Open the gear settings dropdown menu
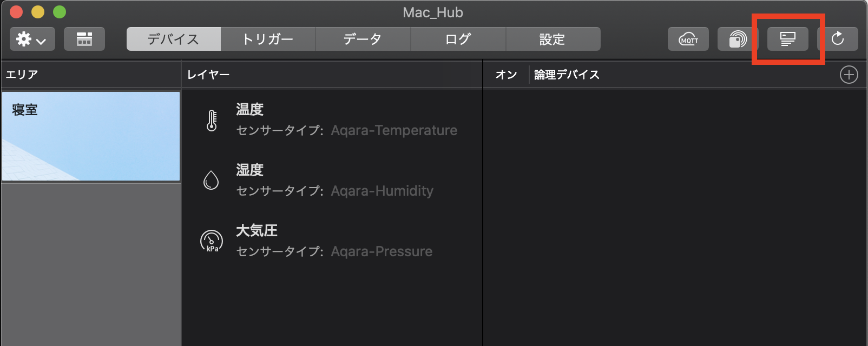868x346 pixels. [32, 39]
